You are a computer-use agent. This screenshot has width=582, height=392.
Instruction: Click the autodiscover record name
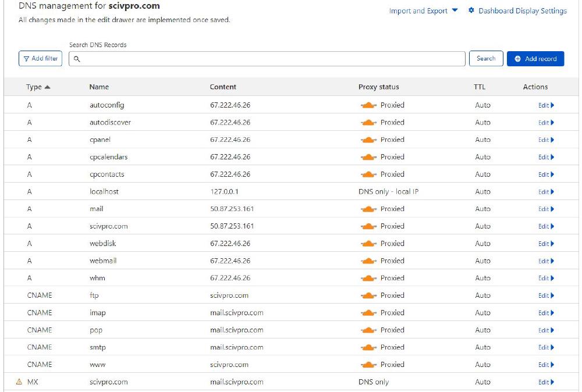click(x=110, y=122)
